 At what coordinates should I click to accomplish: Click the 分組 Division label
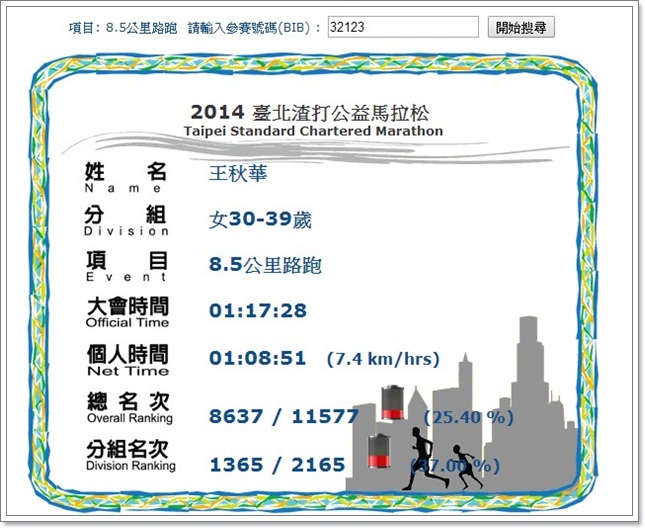point(126,221)
